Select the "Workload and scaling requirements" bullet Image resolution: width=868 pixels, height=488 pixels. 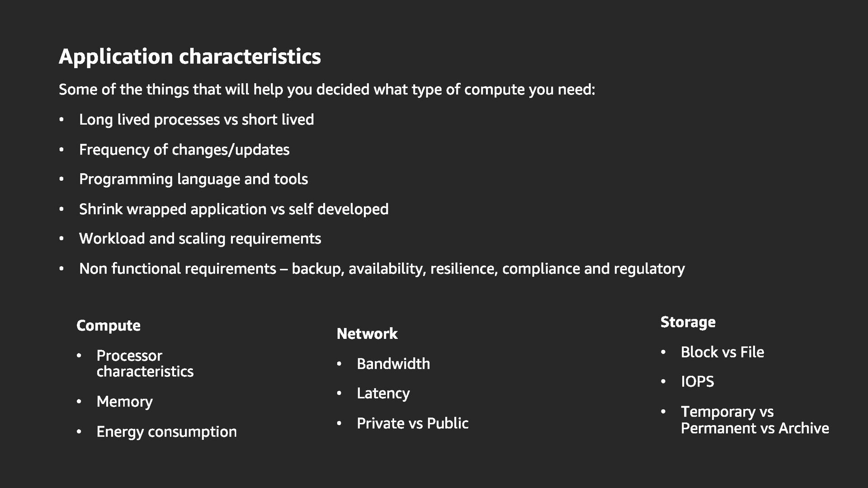(x=200, y=239)
